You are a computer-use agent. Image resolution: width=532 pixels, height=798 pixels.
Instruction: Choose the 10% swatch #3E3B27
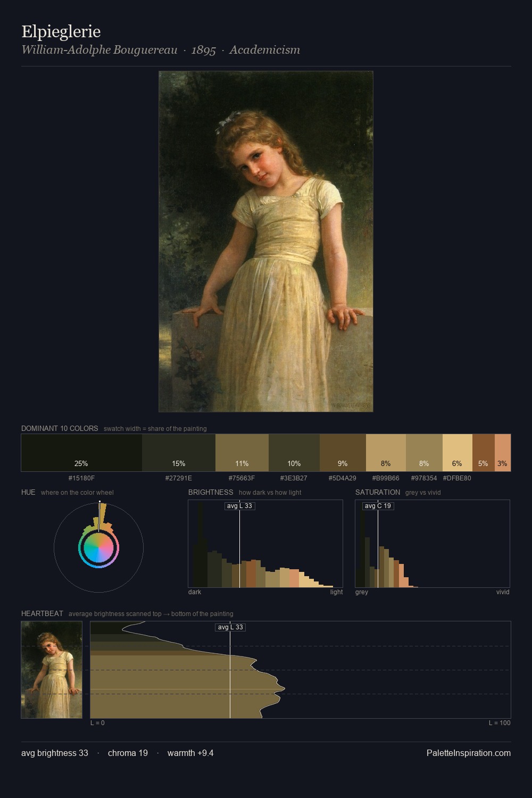(294, 453)
